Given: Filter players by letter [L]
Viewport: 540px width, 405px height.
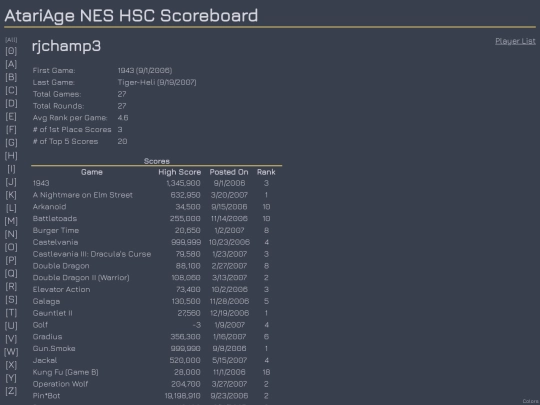Looking at the screenshot, I should 11,208.
